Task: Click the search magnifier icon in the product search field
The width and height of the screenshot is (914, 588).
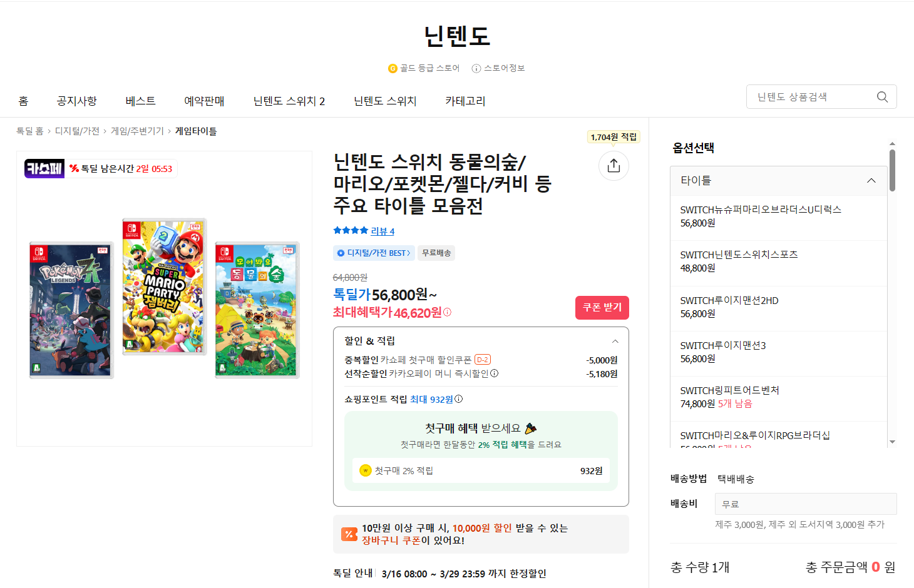Action: coord(882,96)
